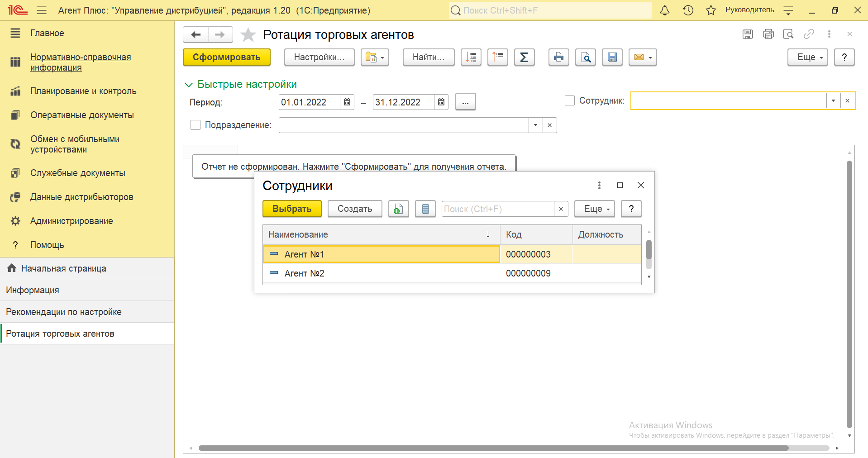Add Ротация торговых агентов to favorites
Image resolution: width=868 pixels, height=458 pixels.
(x=248, y=34)
